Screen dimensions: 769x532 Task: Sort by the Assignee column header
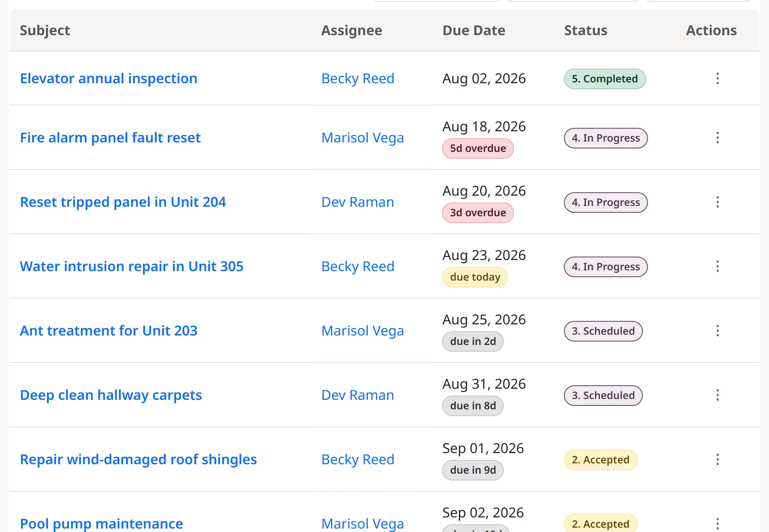(352, 31)
